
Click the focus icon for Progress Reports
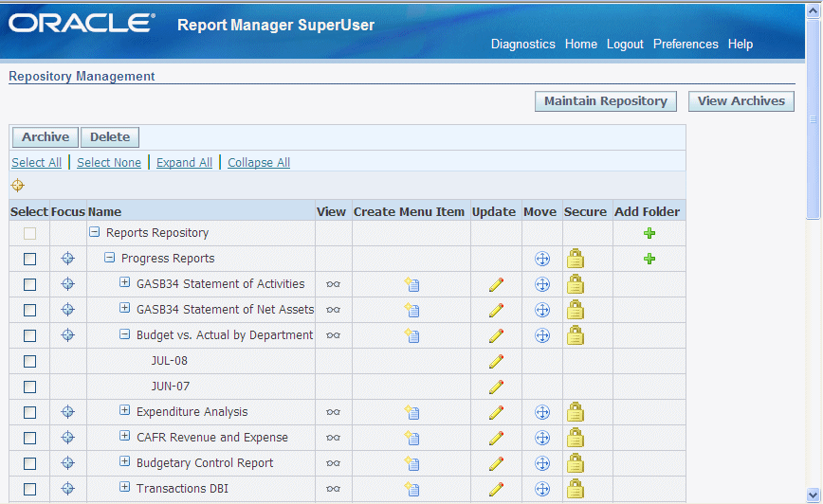[x=67, y=258]
